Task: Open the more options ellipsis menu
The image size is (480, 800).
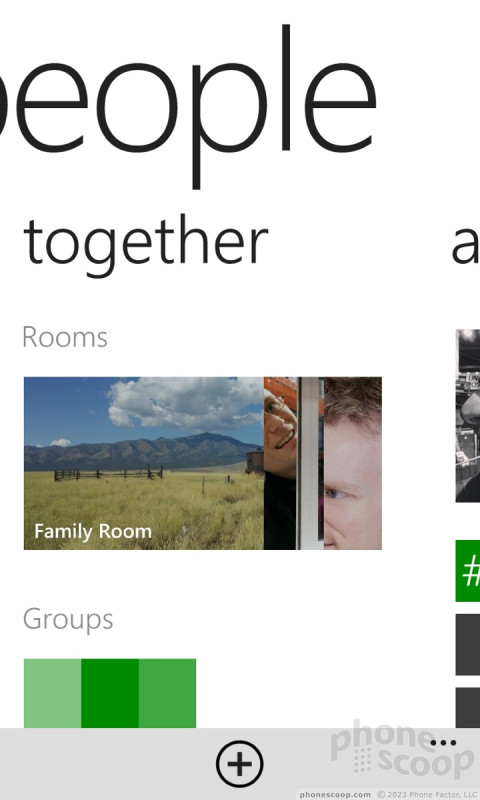Action: pyautogui.click(x=443, y=743)
